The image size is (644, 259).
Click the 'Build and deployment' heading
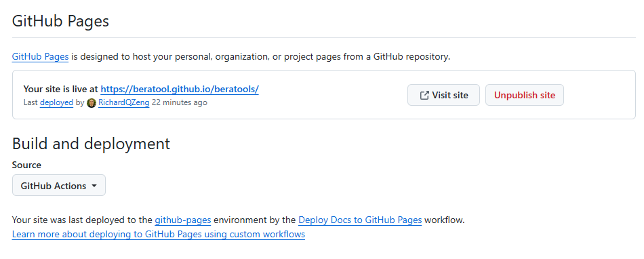(92, 144)
